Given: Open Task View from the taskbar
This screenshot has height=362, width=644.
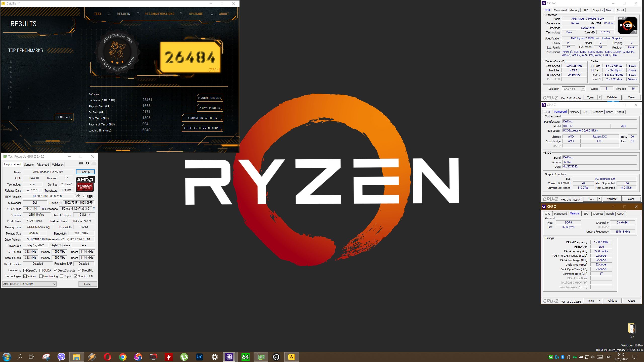Looking at the screenshot, I should [x=31, y=357].
